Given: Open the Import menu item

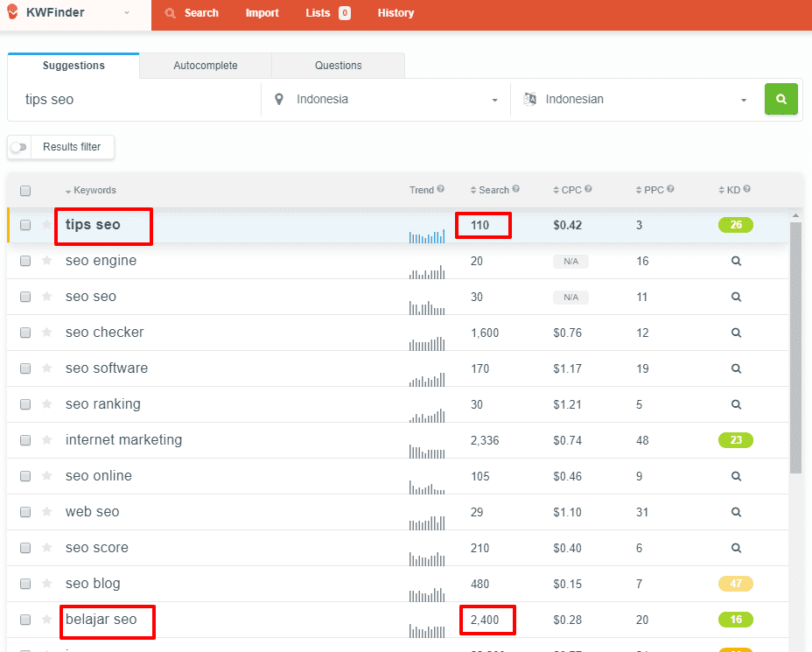Looking at the screenshot, I should [x=262, y=13].
